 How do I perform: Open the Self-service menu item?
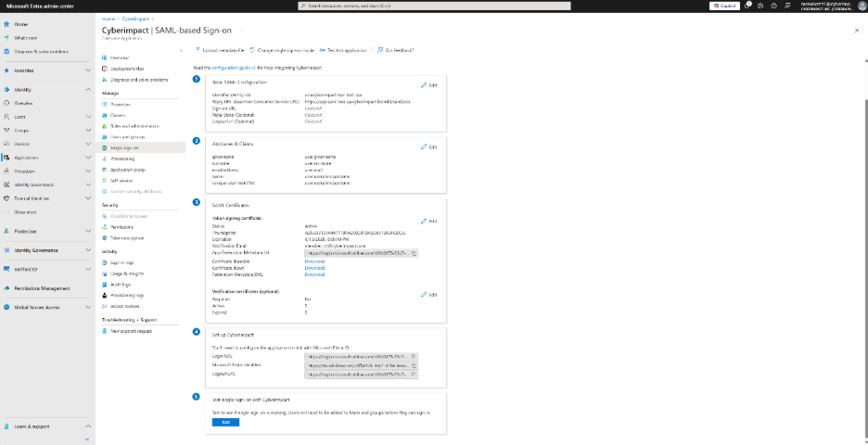tap(121, 181)
